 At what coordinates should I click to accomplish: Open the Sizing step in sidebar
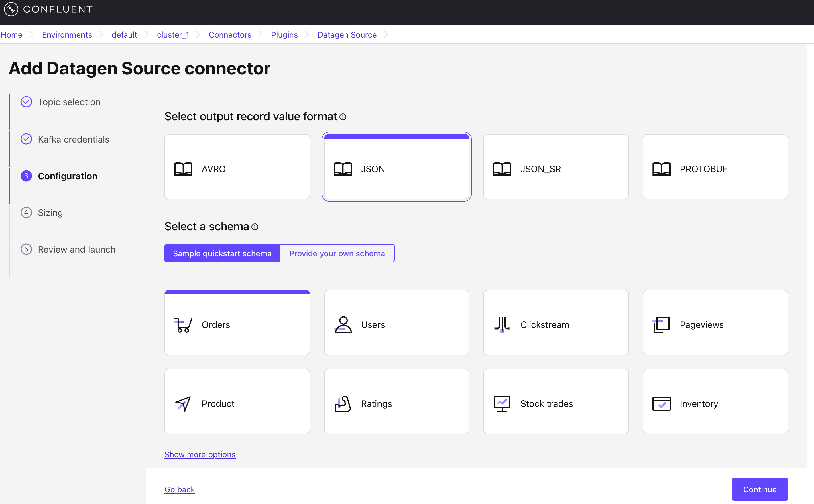50,212
